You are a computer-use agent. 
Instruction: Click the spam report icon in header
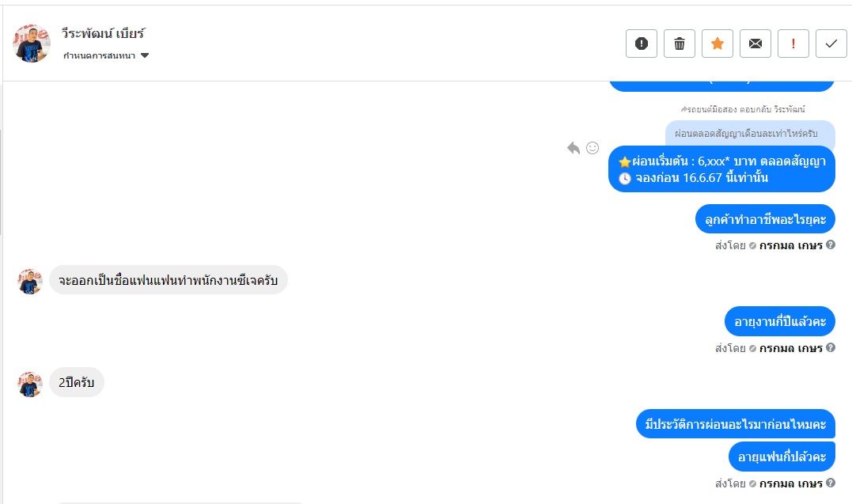click(642, 44)
